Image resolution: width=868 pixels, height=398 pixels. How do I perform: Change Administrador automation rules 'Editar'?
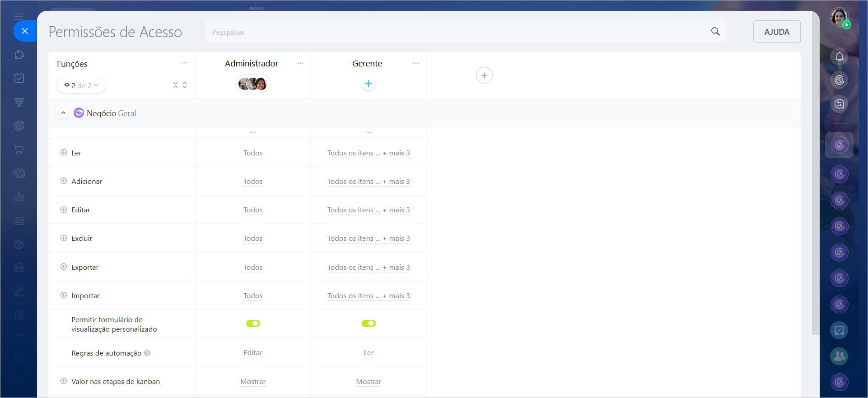[253, 353]
